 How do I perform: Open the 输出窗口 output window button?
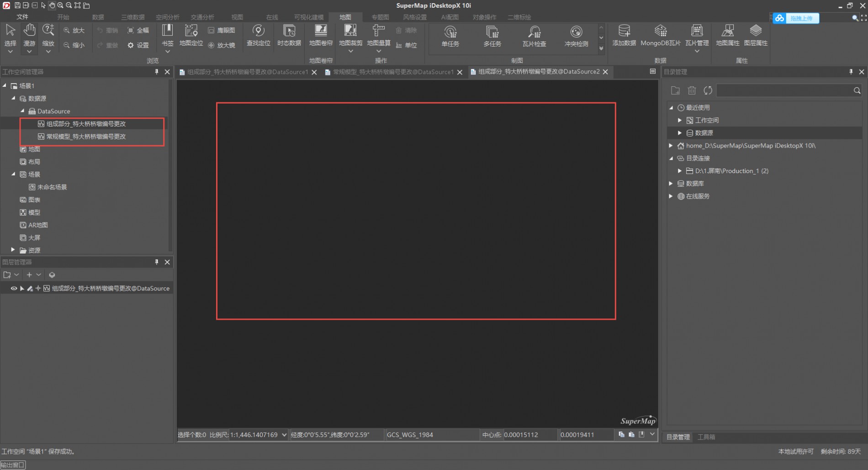[13, 465]
